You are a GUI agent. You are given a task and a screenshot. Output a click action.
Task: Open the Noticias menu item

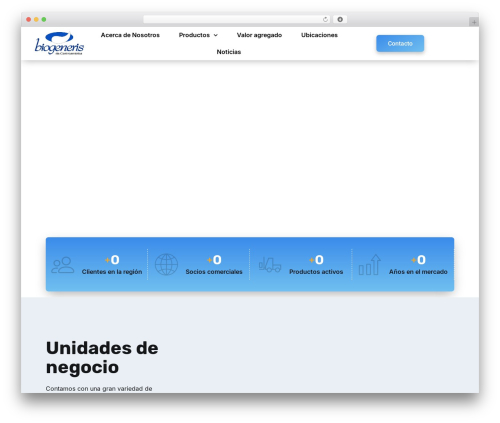229,52
